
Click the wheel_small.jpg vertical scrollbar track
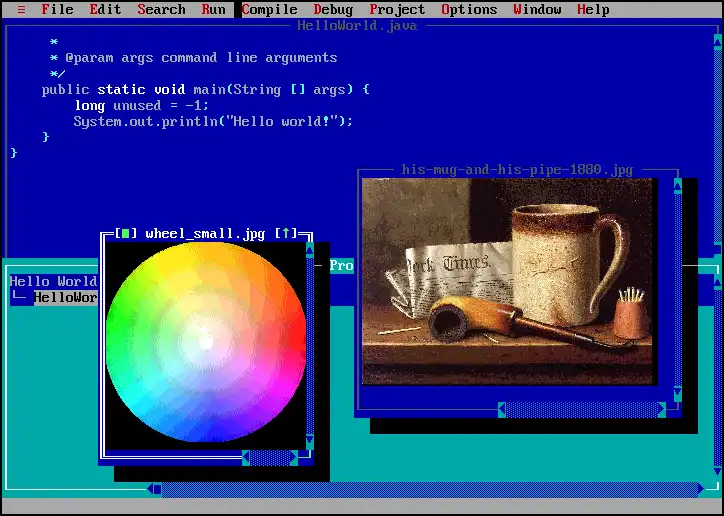pyautogui.click(x=310, y=345)
